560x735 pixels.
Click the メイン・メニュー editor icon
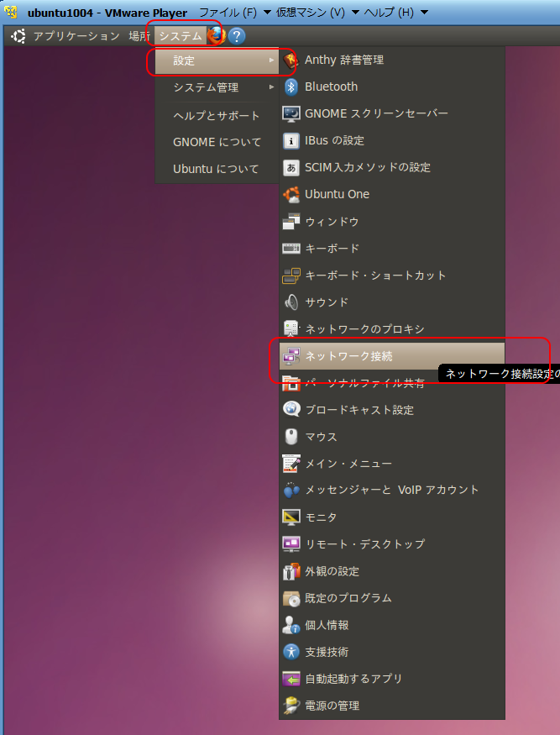tap(291, 464)
